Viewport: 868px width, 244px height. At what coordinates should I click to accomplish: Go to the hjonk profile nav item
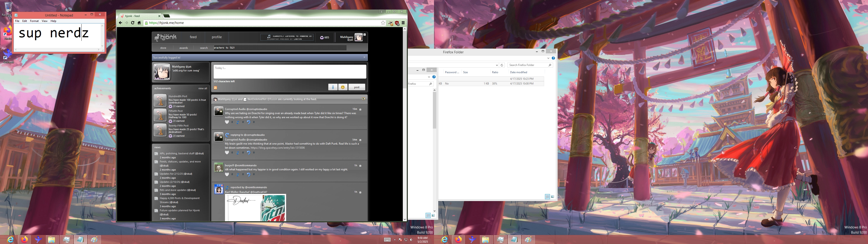217,37
